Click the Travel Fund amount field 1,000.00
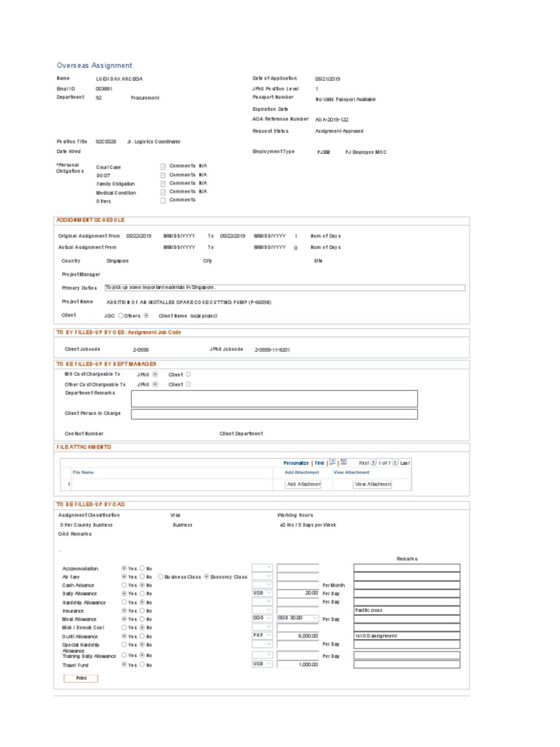 [297, 664]
